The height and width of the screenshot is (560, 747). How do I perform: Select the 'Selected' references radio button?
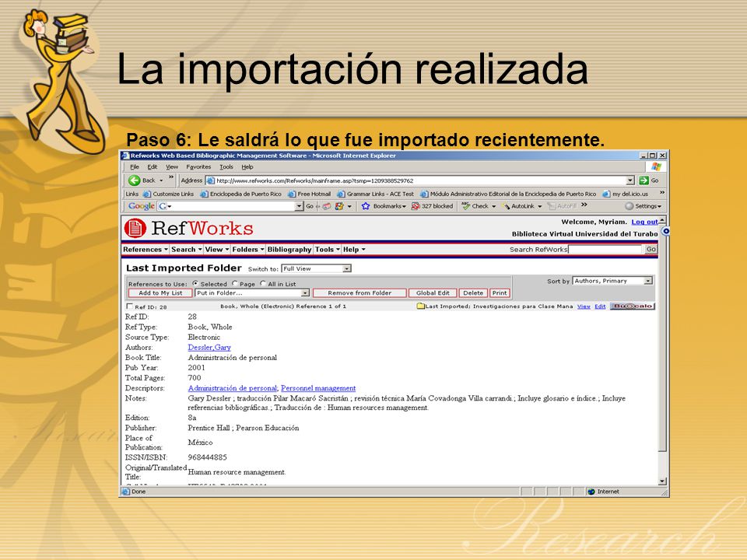(x=195, y=283)
